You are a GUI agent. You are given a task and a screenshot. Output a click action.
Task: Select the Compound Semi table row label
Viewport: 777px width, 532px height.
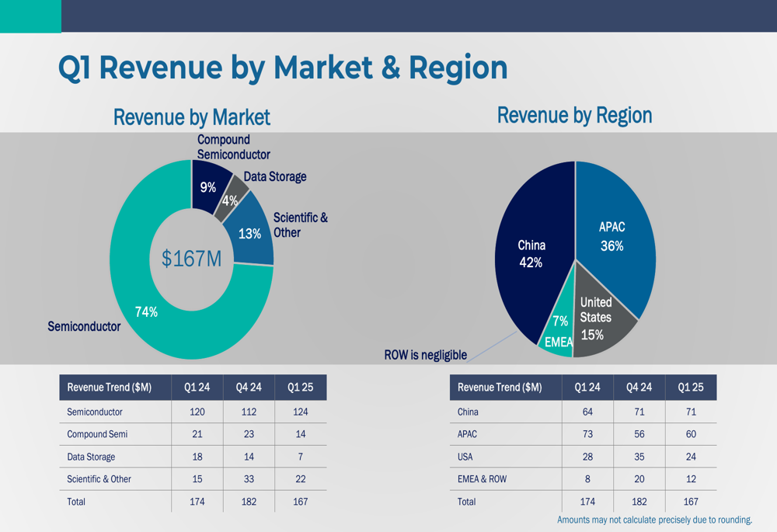click(97, 434)
